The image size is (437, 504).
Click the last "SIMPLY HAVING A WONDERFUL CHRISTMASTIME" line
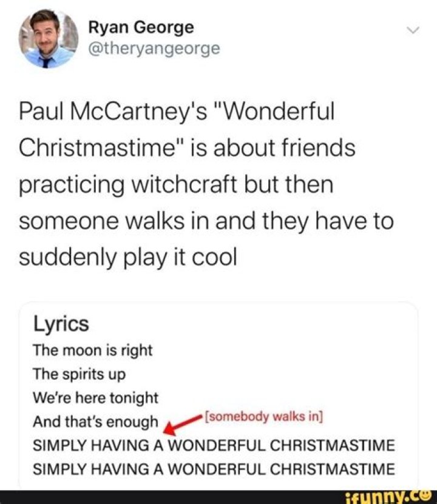pyautogui.click(x=214, y=469)
